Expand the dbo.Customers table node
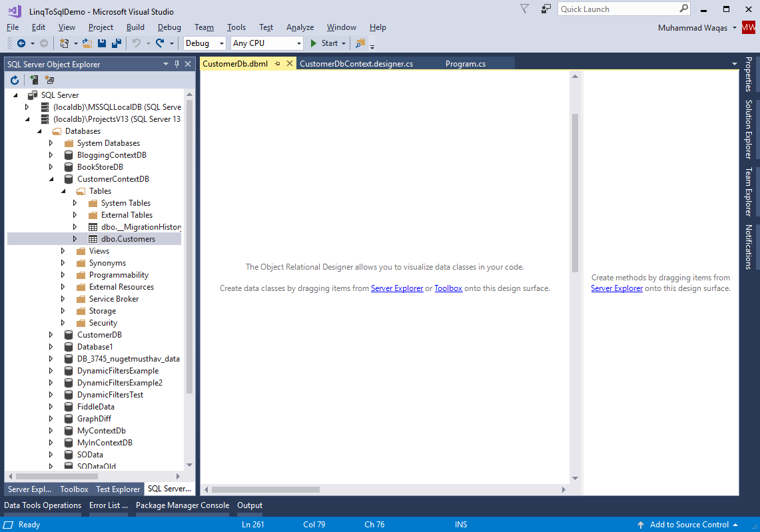The height and width of the screenshot is (532, 760). coord(75,239)
